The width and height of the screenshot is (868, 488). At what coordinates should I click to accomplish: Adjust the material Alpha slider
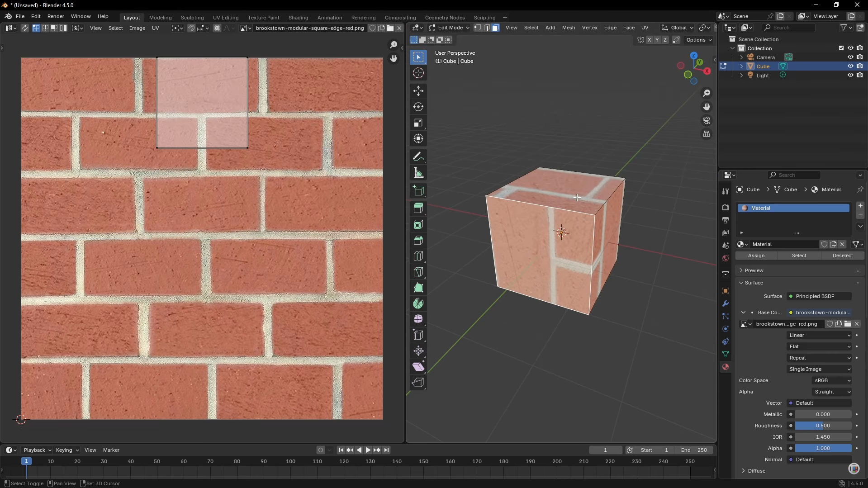[x=823, y=448]
